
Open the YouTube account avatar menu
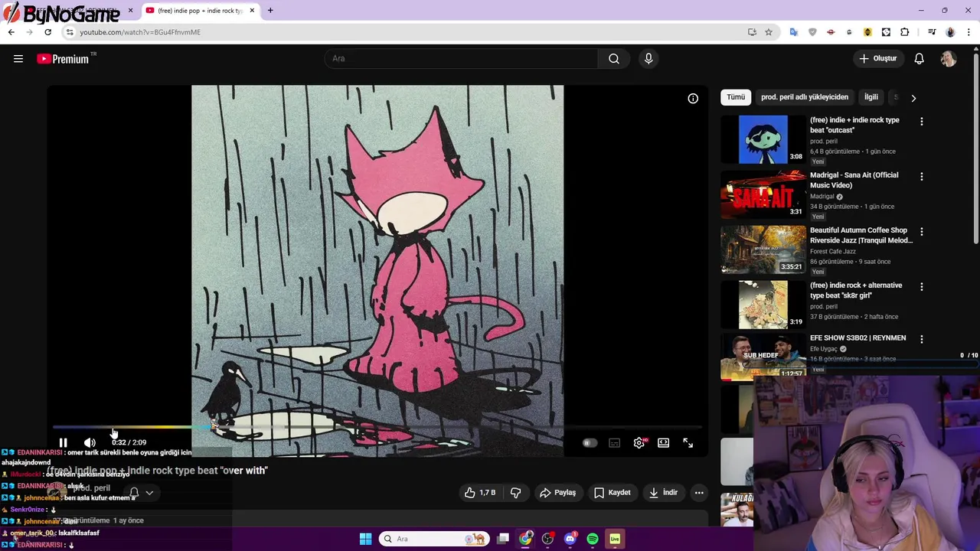949,59
